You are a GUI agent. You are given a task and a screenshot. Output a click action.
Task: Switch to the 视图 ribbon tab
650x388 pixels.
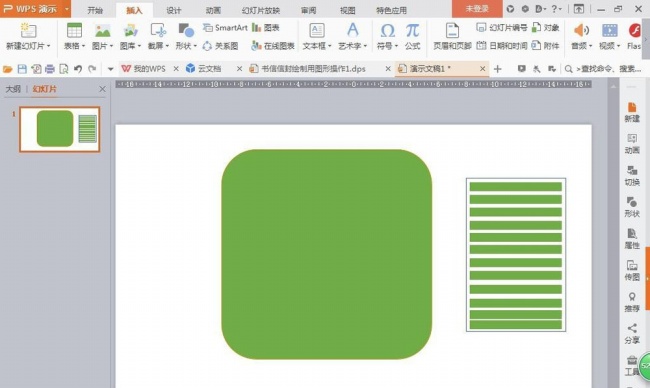[347, 10]
